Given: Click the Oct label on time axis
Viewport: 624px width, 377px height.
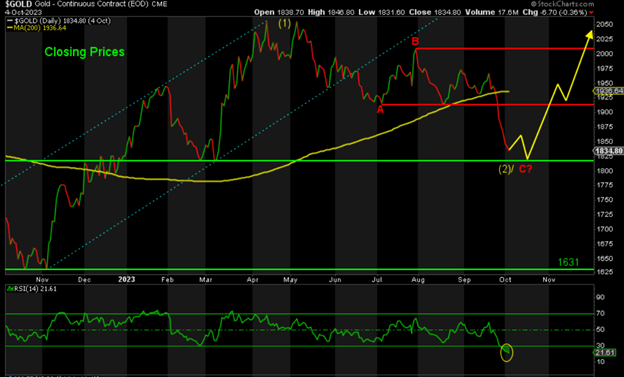Looking at the screenshot, I should pyautogui.click(x=505, y=279).
